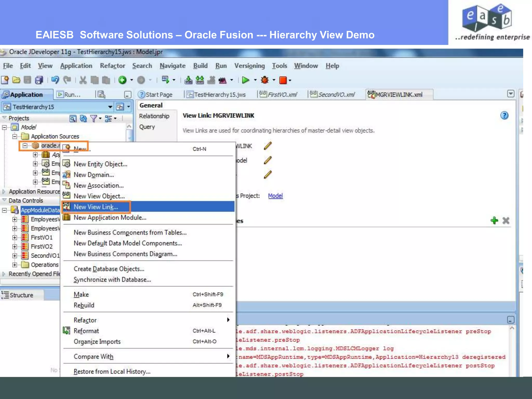Screen dimensions: 532x399
Task: Click the Cut scissors icon
Action: point(83,80)
